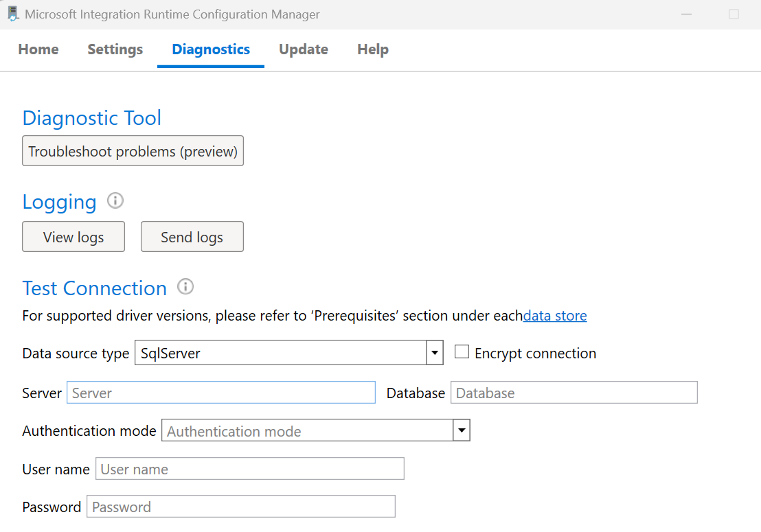
Task: Click Troubleshoot problems (preview) button
Action: [x=133, y=151]
